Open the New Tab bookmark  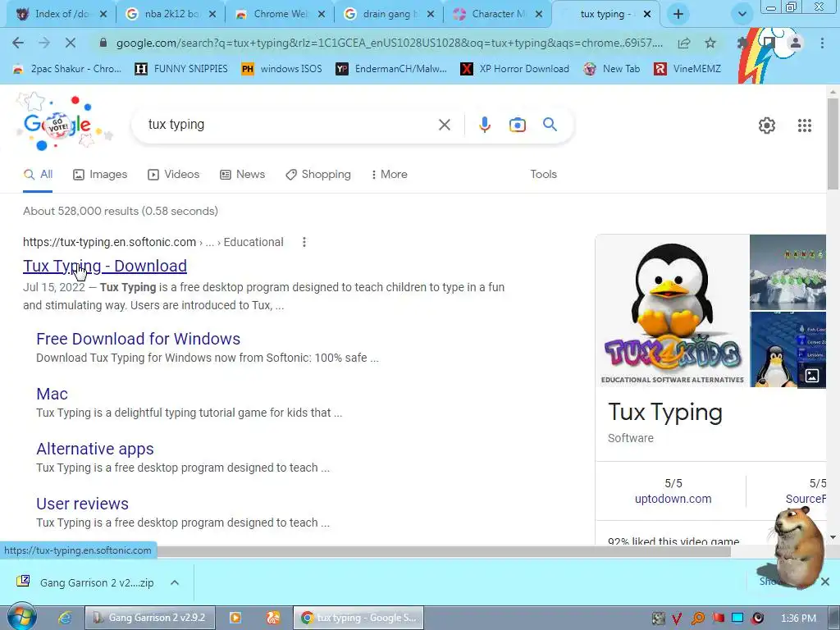[612, 69]
